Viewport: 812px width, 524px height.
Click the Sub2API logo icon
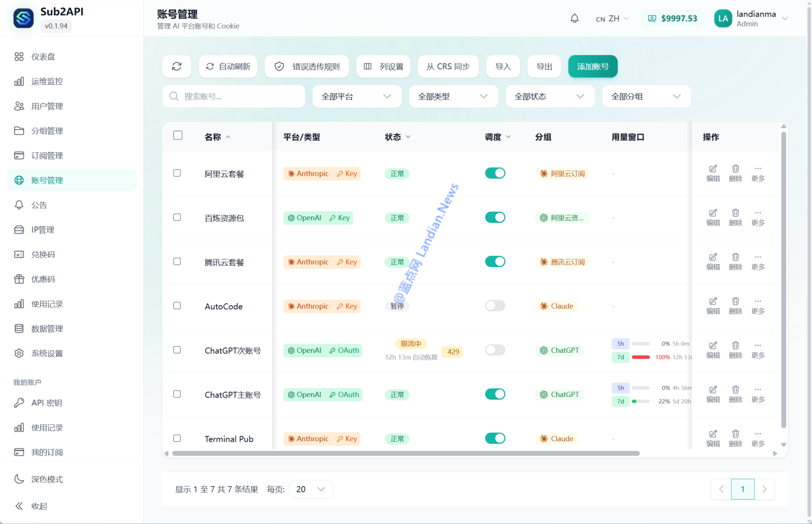click(23, 18)
